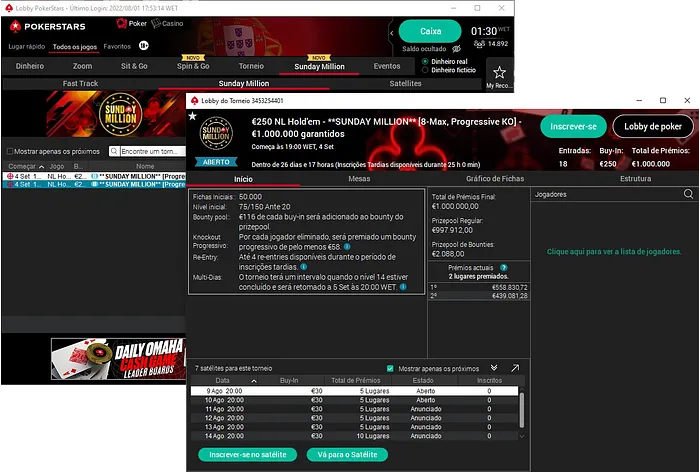The image size is (700, 472).
Task: Select the 10 Ago 20:00 satellite row
Action: (354, 400)
